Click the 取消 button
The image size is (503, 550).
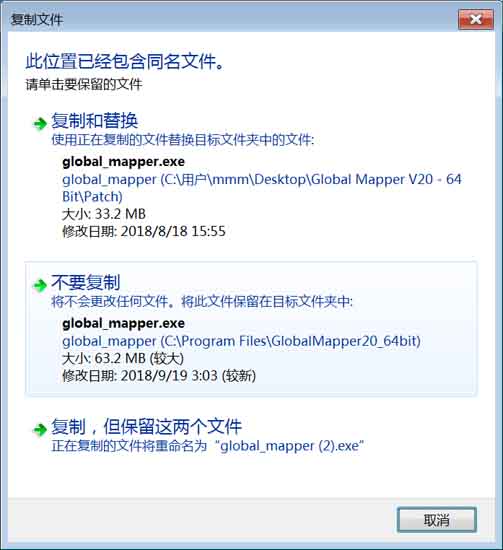[437, 520]
